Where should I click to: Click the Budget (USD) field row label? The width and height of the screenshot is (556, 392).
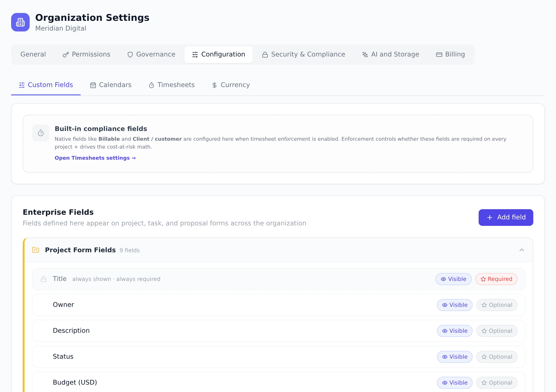pyautogui.click(x=75, y=382)
